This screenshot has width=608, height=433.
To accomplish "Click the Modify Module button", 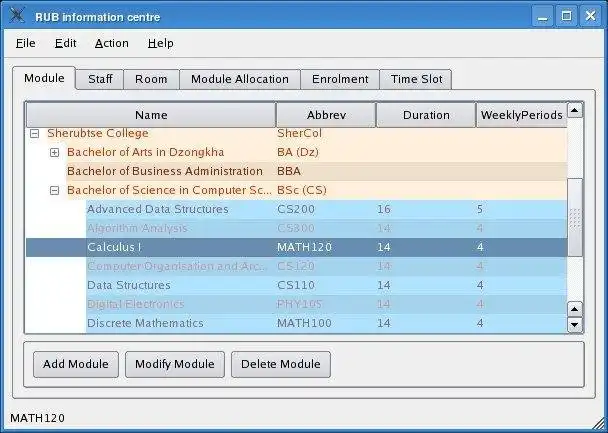I will [x=174, y=364].
